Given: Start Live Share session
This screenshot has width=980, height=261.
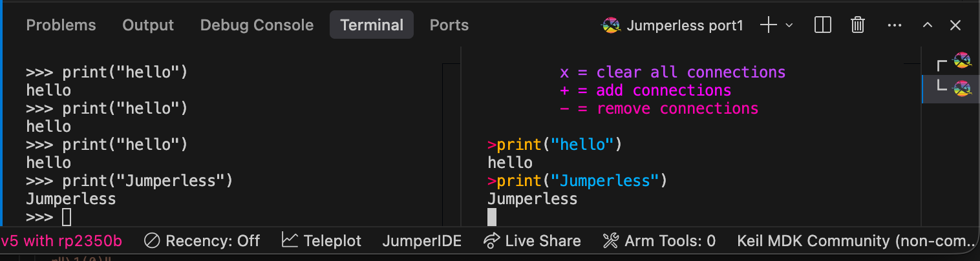Looking at the screenshot, I should point(532,241).
